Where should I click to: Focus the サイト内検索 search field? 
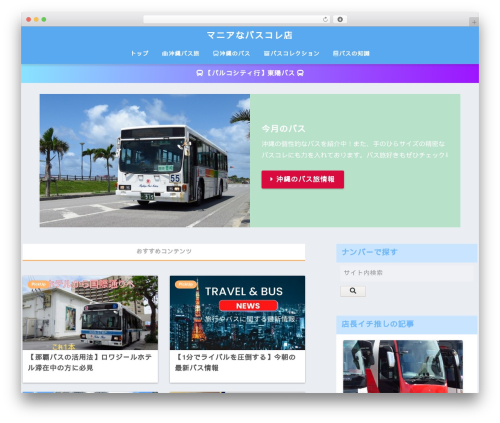(407, 273)
